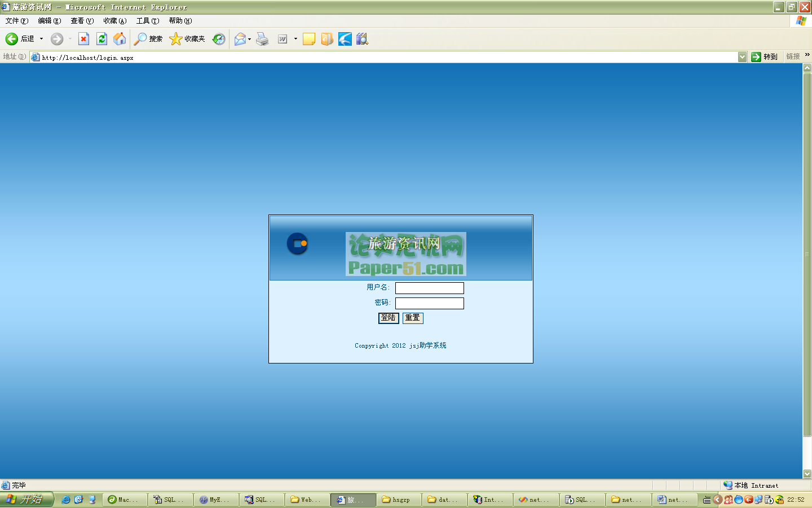Click the 用户名 username input field
The width and height of the screenshot is (812, 508).
click(x=429, y=288)
